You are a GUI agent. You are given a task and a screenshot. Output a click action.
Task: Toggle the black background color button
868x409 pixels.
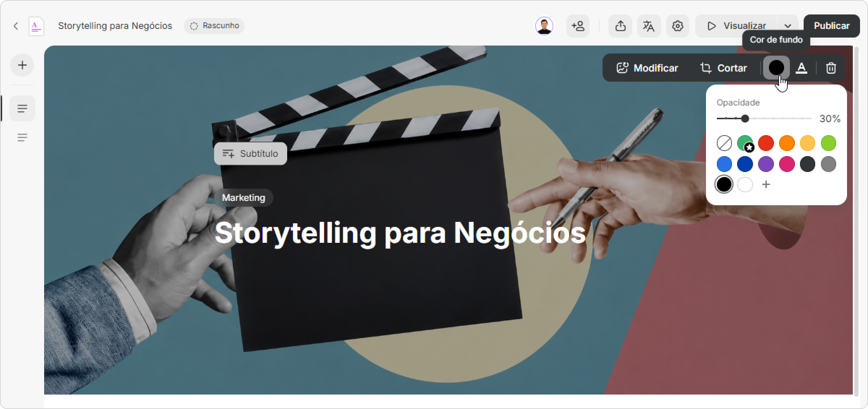(776, 68)
